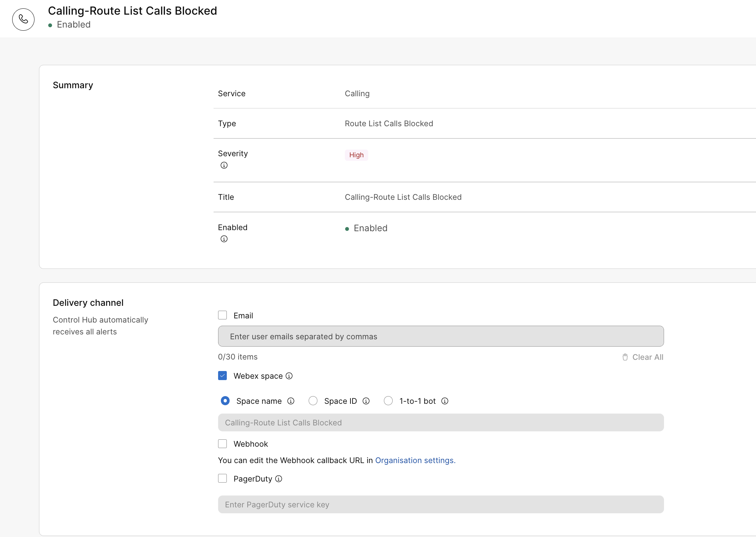Click the info icon beside 1-to-1 bot
Viewport: 756px width, 537px height.
[x=445, y=401]
